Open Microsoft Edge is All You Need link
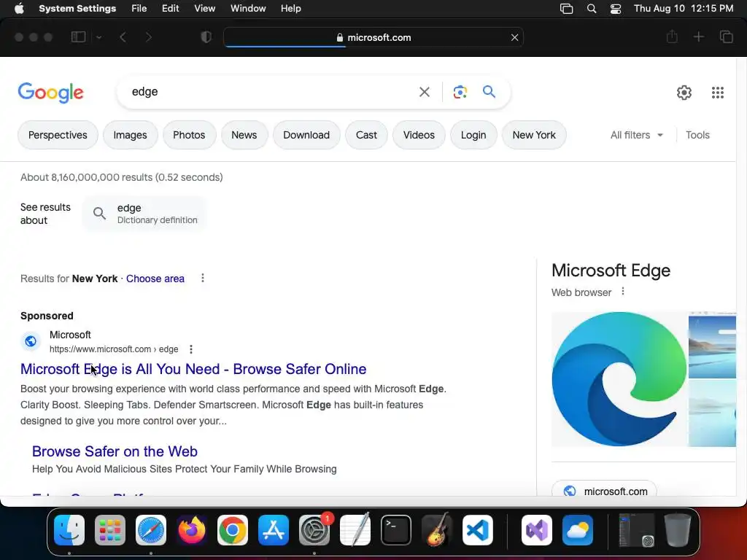This screenshot has height=560, width=747. [x=193, y=369]
